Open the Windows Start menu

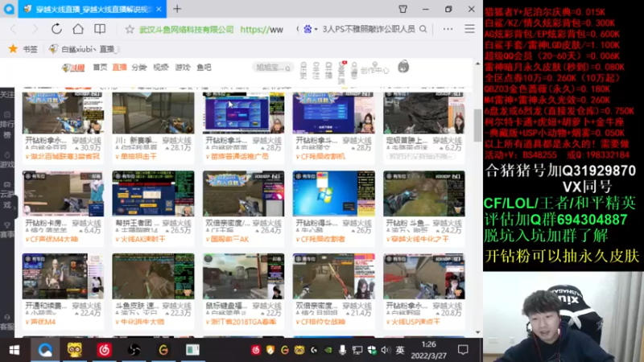14,350
